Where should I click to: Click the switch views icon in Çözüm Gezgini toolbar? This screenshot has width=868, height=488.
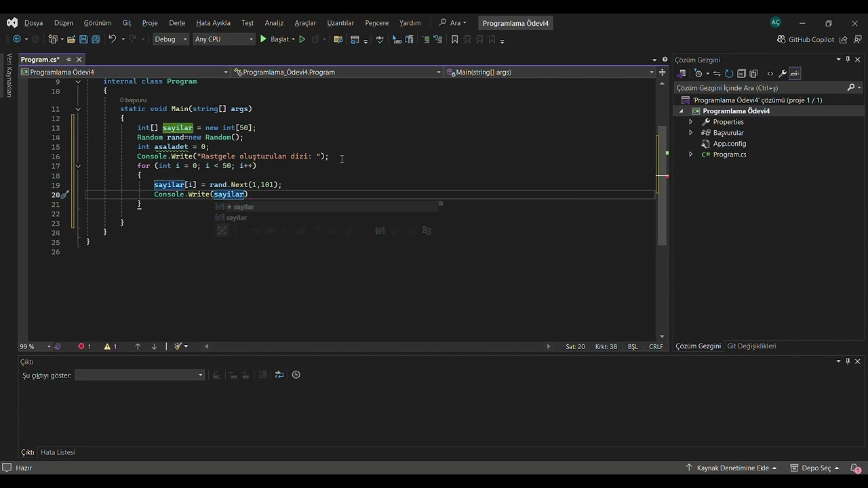point(682,73)
